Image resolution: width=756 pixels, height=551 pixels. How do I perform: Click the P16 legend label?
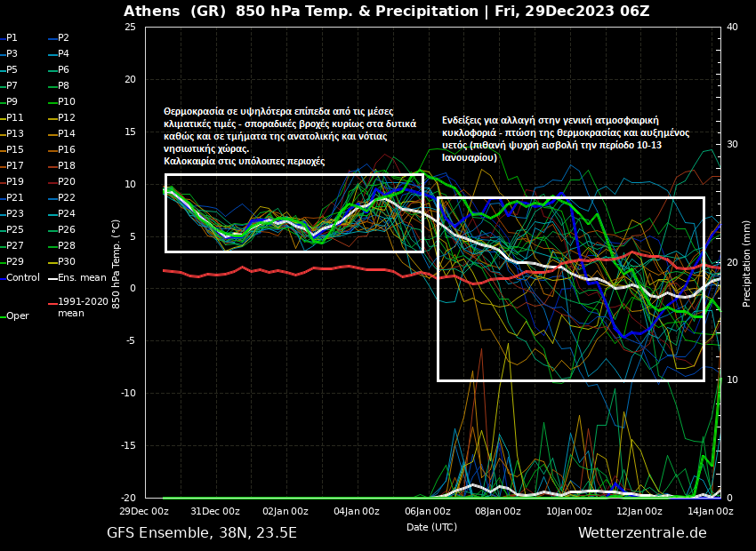[67, 150]
